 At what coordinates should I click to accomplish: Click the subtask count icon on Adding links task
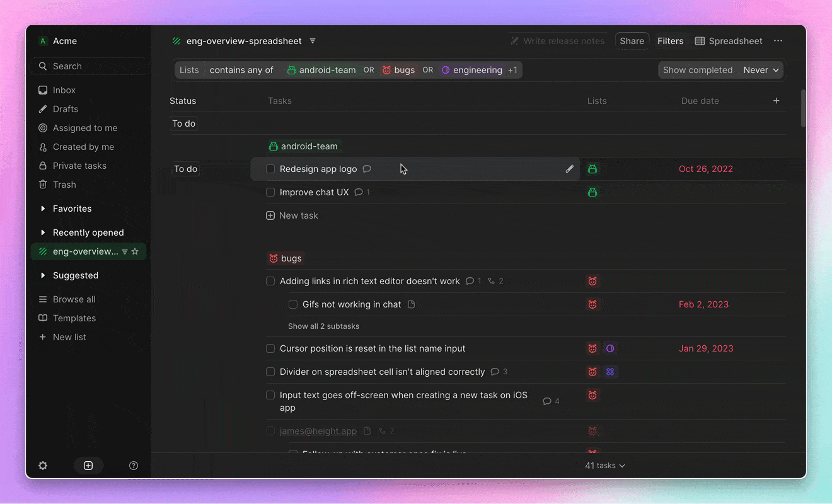click(x=495, y=281)
